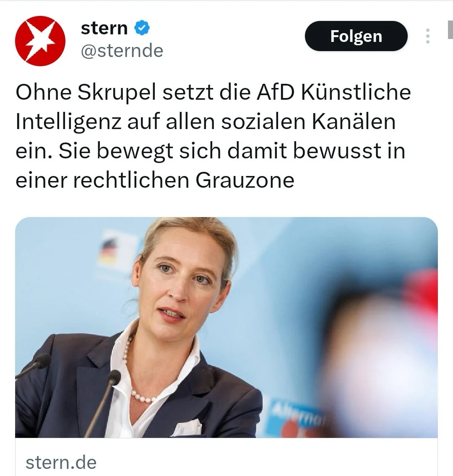Open the three-dot more options menu

click(x=428, y=36)
